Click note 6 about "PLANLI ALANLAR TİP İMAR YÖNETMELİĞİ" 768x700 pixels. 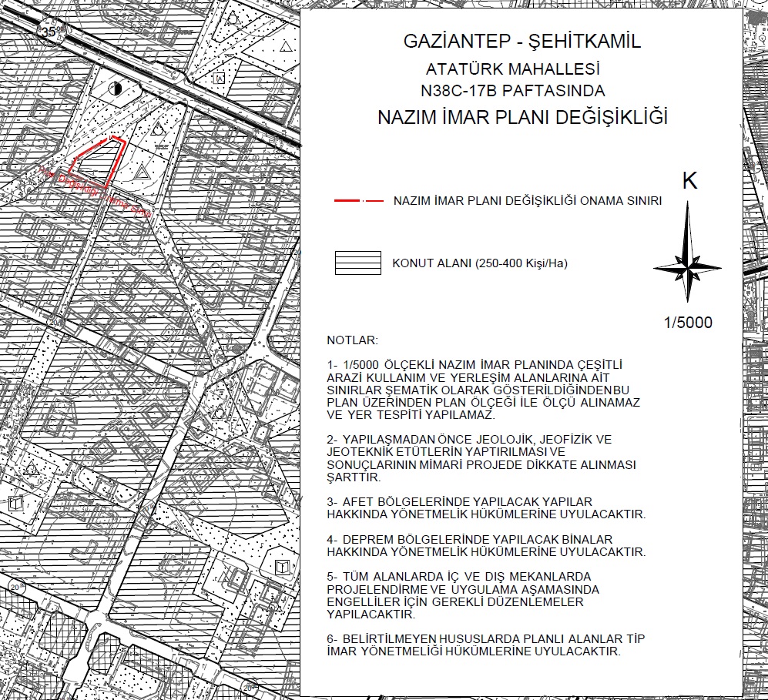point(486,645)
